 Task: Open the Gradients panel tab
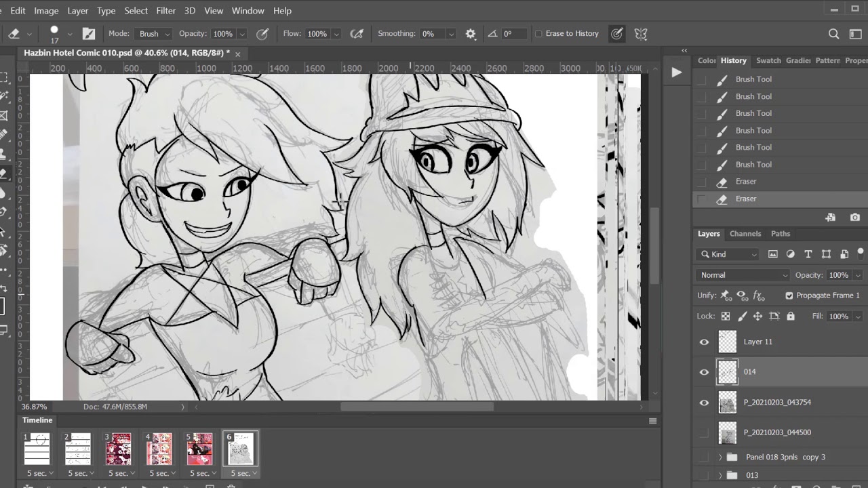798,60
